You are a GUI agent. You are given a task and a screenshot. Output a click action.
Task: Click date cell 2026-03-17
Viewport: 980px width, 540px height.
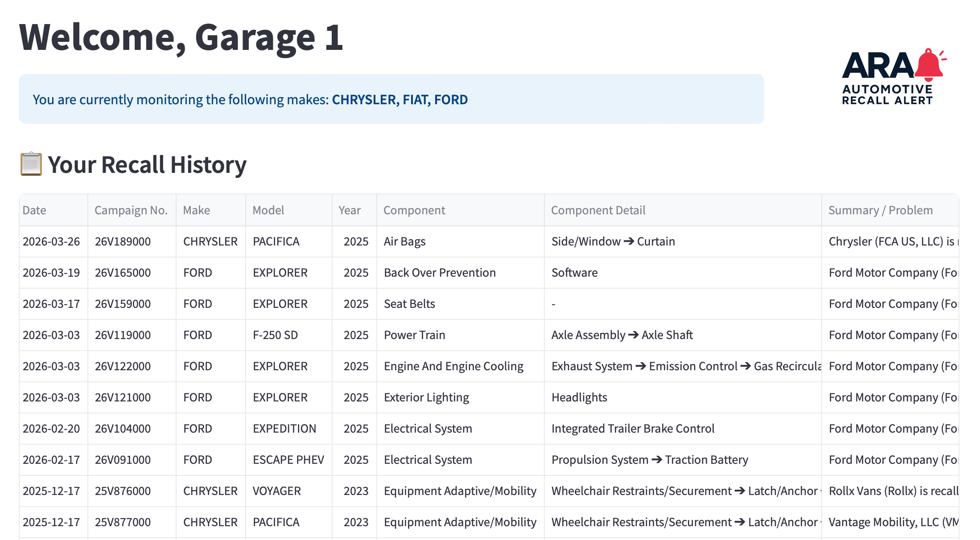tap(54, 304)
